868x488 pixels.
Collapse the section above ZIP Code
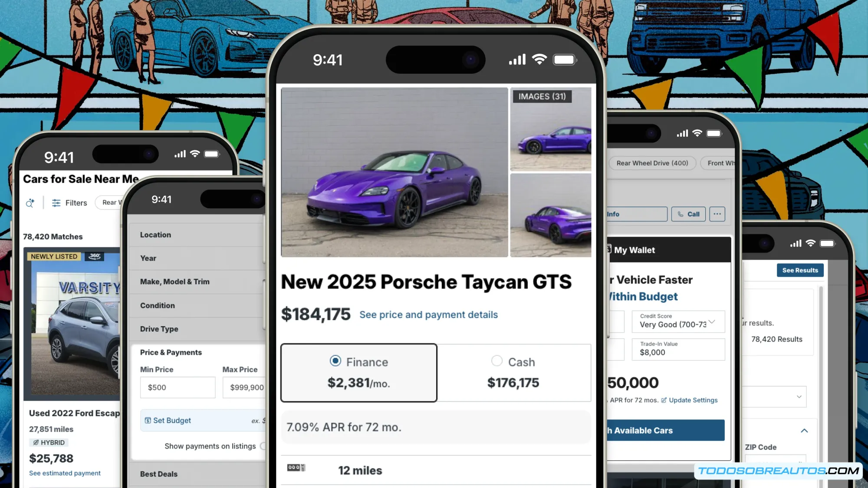[x=804, y=431]
